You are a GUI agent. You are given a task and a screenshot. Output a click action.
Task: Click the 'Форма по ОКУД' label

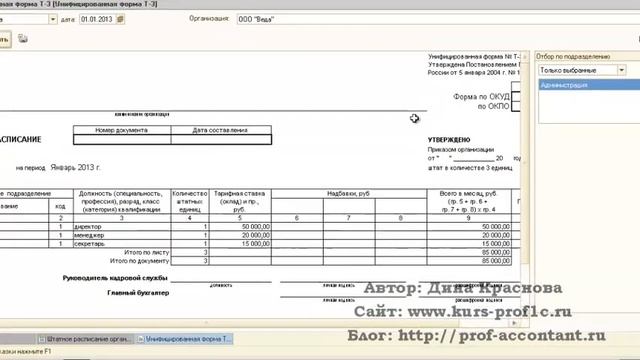(x=481, y=97)
